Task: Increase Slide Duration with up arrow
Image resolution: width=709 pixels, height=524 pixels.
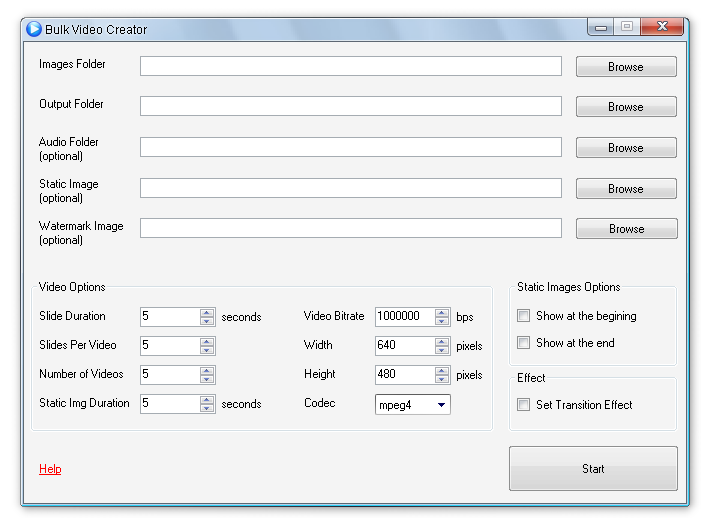Action: pos(207,312)
